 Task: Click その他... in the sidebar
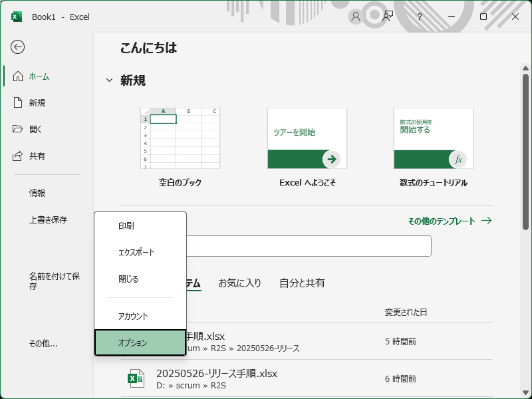coord(43,344)
